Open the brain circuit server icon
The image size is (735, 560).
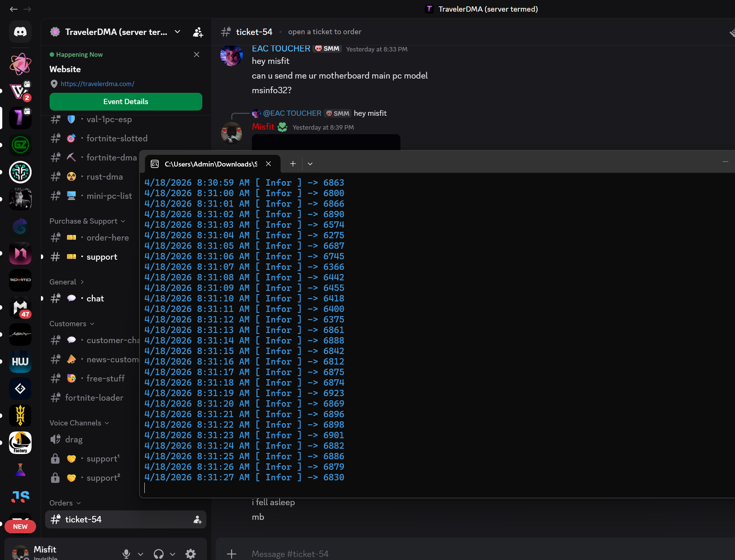[20, 172]
